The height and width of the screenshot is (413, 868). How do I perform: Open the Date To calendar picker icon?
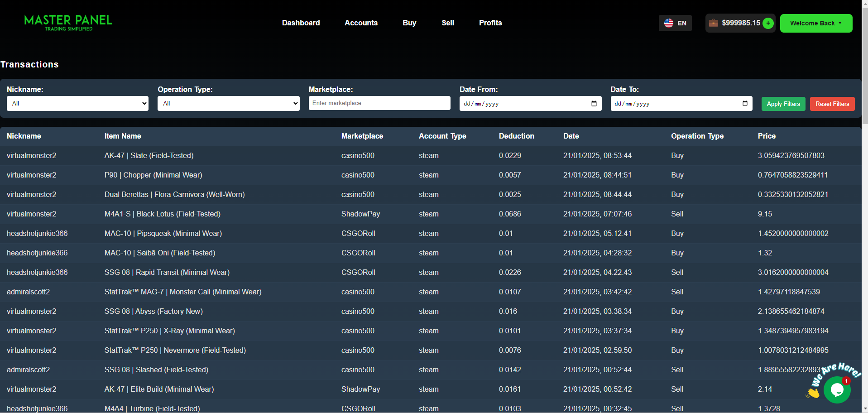[745, 104]
